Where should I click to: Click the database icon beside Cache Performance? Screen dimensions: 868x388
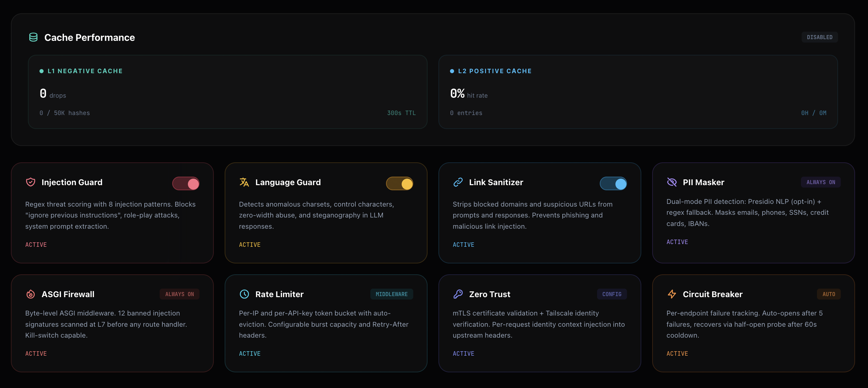point(33,37)
